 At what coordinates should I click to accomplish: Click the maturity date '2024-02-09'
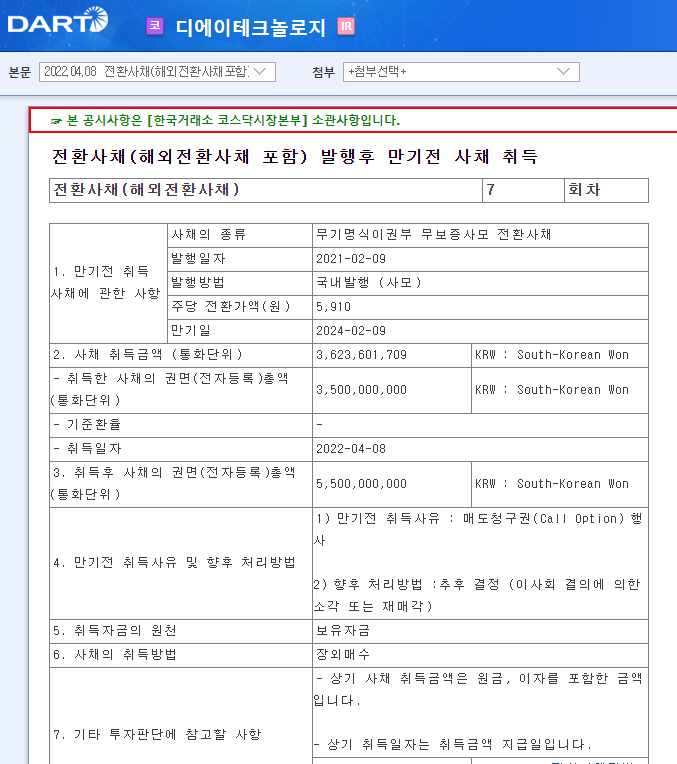coord(351,331)
